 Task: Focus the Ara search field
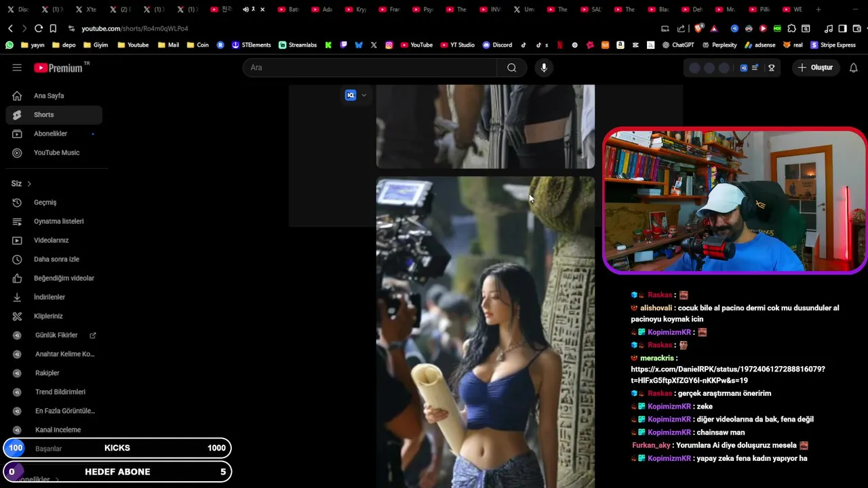(x=370, y=68)
